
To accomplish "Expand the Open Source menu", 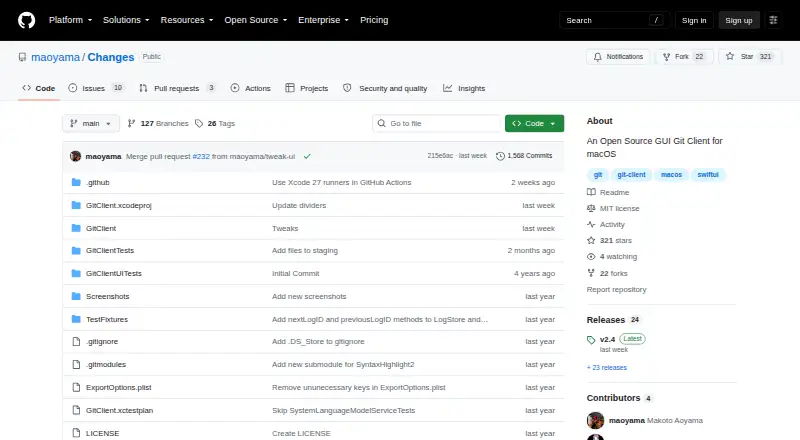I will point(256,20).
